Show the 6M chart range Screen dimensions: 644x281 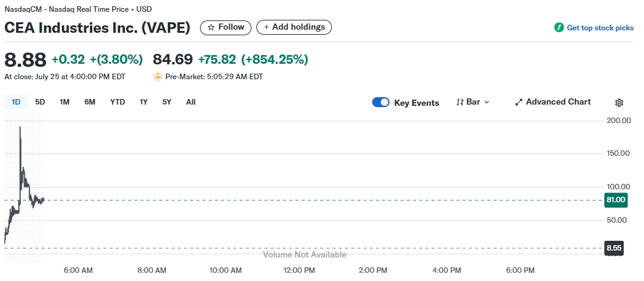(x=90, y=102)
